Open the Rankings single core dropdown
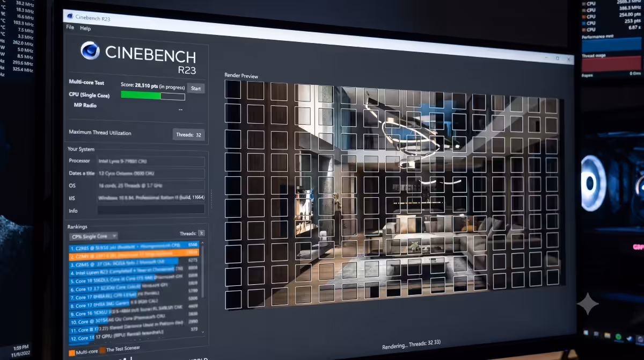644x360 pixels. (x=93, y=236)
